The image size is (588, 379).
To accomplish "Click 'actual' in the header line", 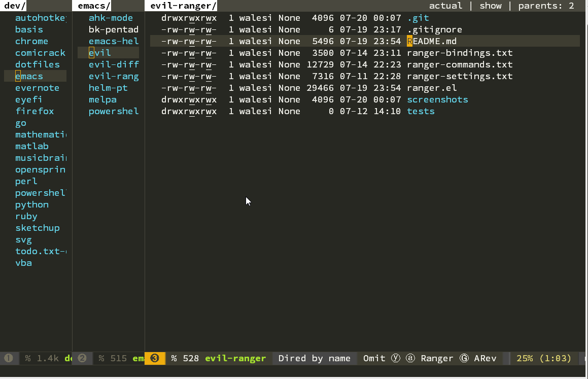I will [445, 6].
